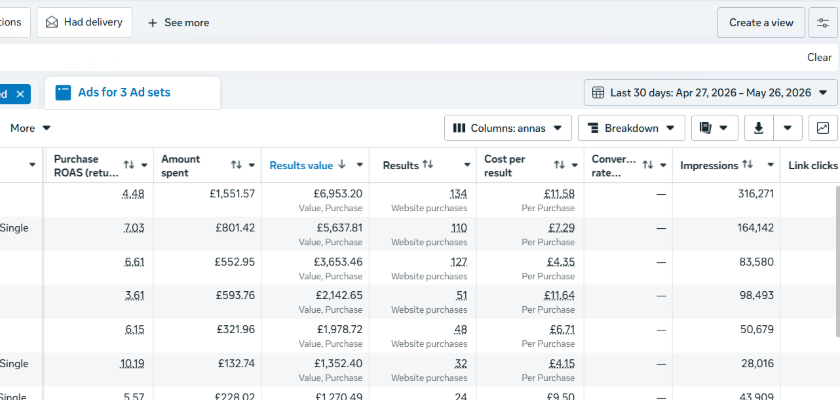Switch to Ads for 3 Ad sets tab
This screenshot has width=840, height=400.
132,93
